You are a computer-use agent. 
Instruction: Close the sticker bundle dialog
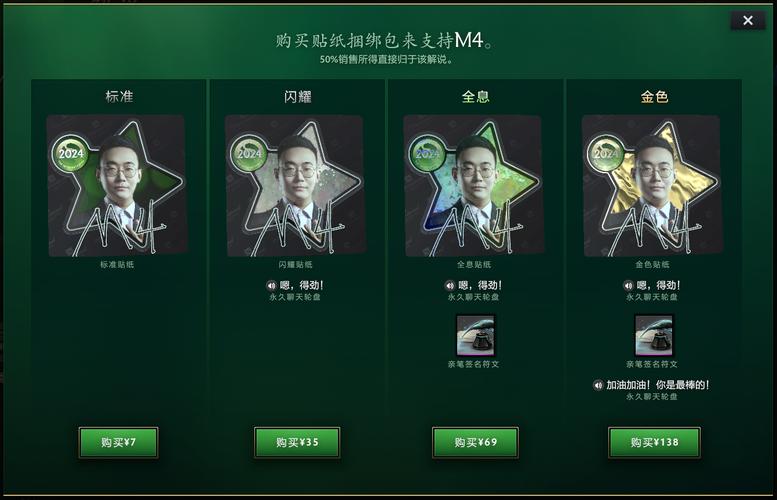pyautogui.click(x=748, y=20)
